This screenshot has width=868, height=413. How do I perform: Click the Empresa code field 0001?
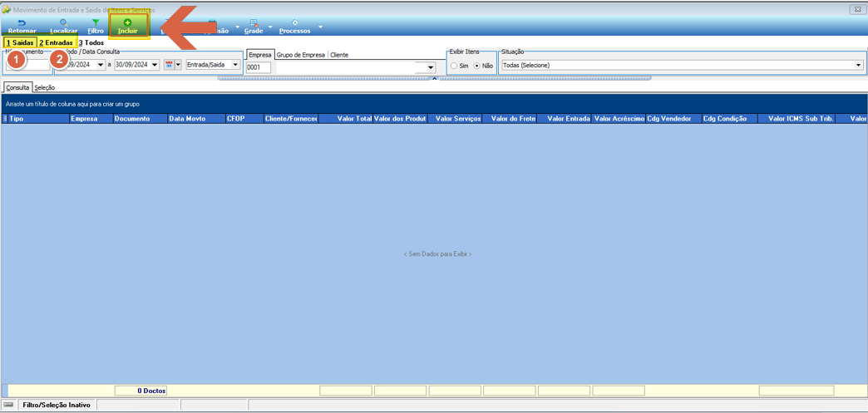click(x=259, y=67)
